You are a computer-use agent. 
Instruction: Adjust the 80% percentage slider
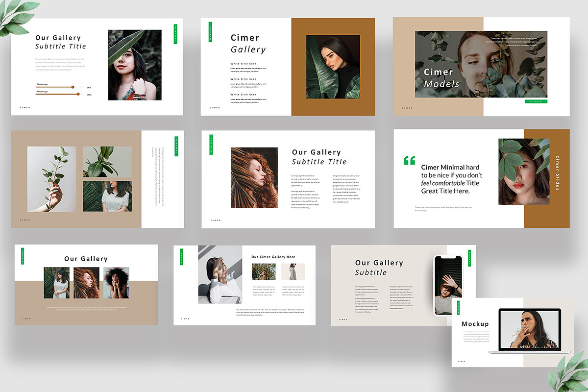pos(59,87)
